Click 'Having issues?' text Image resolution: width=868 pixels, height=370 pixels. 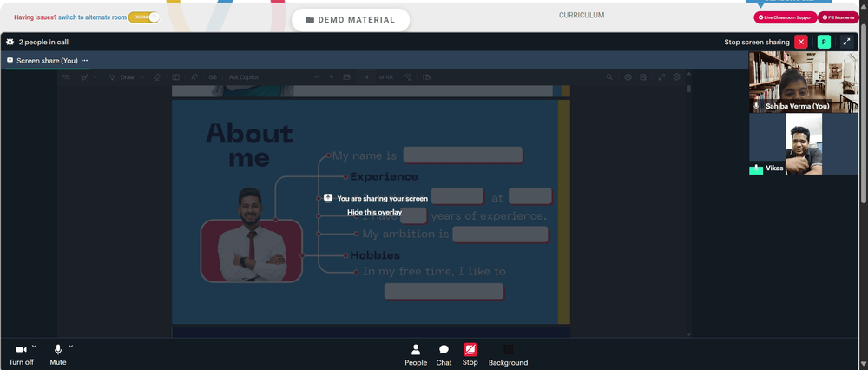tap(36, 17)
